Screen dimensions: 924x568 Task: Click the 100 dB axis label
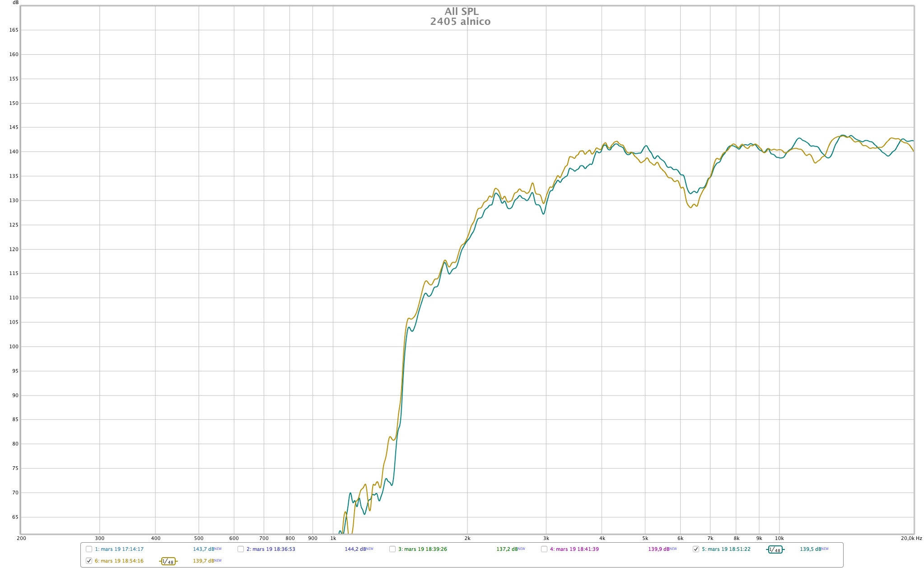click(14, 347)
